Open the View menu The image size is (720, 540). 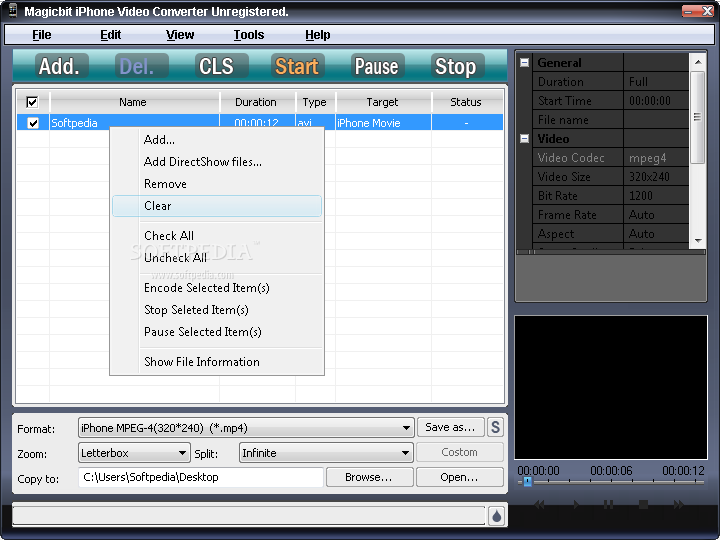coord(180,35)
